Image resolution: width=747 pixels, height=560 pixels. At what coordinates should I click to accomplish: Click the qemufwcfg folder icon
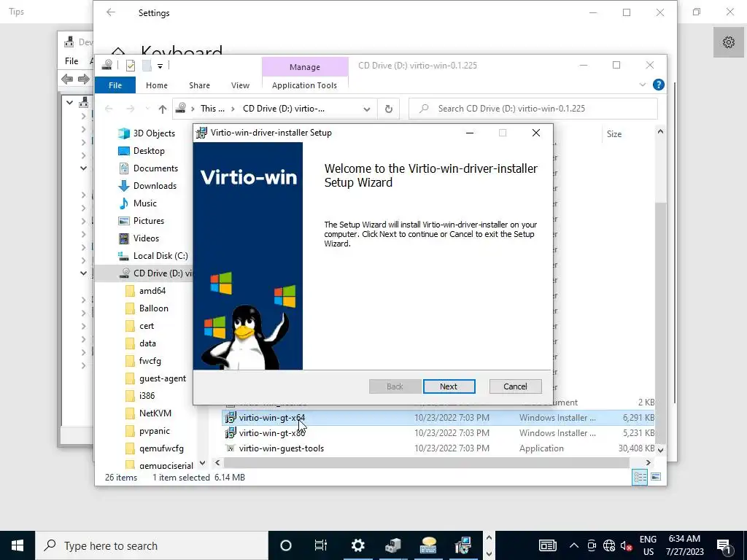(130, 448)
